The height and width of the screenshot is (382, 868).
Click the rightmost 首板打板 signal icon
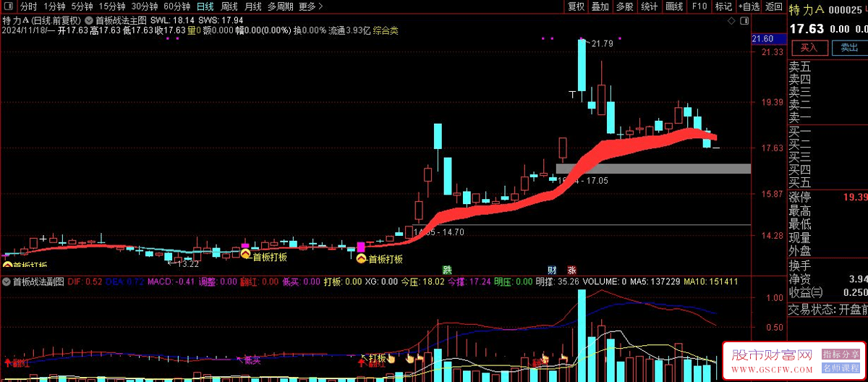[x=362, y=258]
